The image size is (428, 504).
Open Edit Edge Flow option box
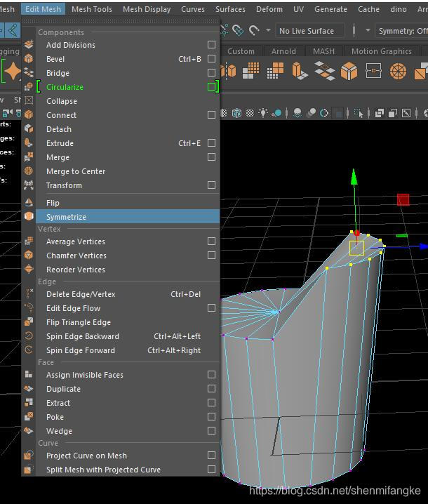click(211, 308)
